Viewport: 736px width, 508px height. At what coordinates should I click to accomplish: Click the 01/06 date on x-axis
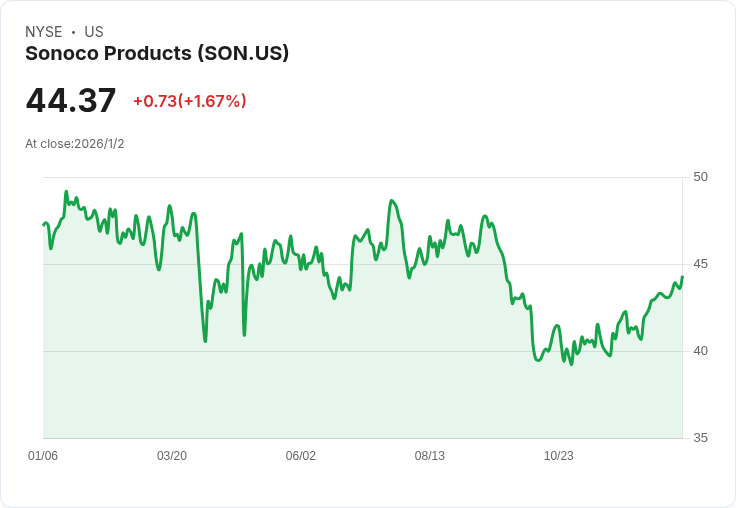pos(43,456)
